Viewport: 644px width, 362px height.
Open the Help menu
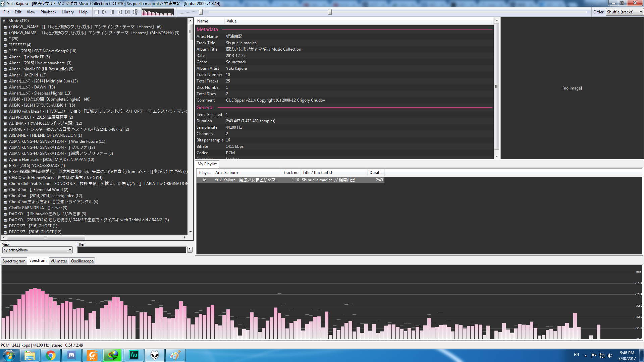coord(83,12)
